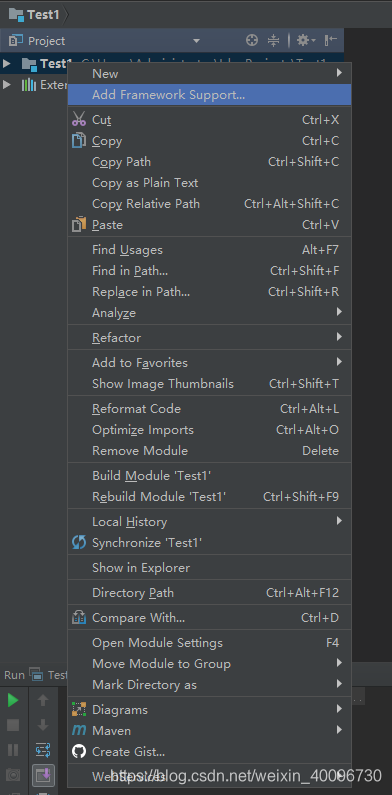Select Show Image Thumbnails

[x=209, y=384]
